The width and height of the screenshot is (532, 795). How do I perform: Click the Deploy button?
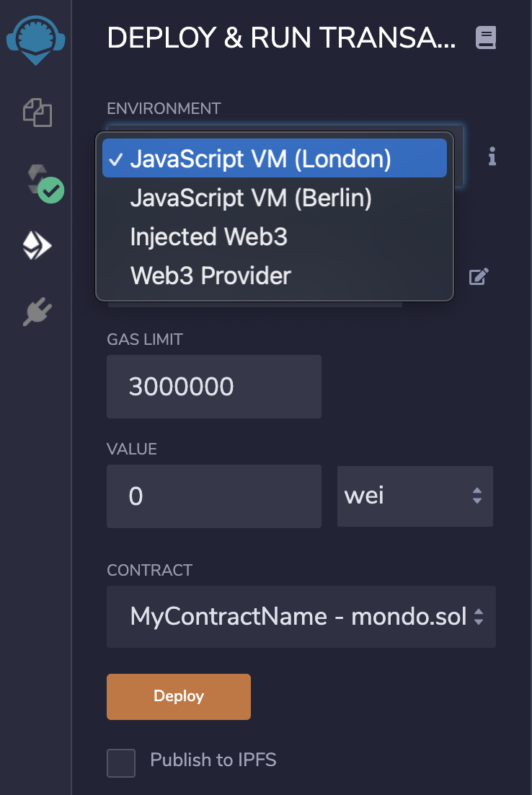[179, 697]
